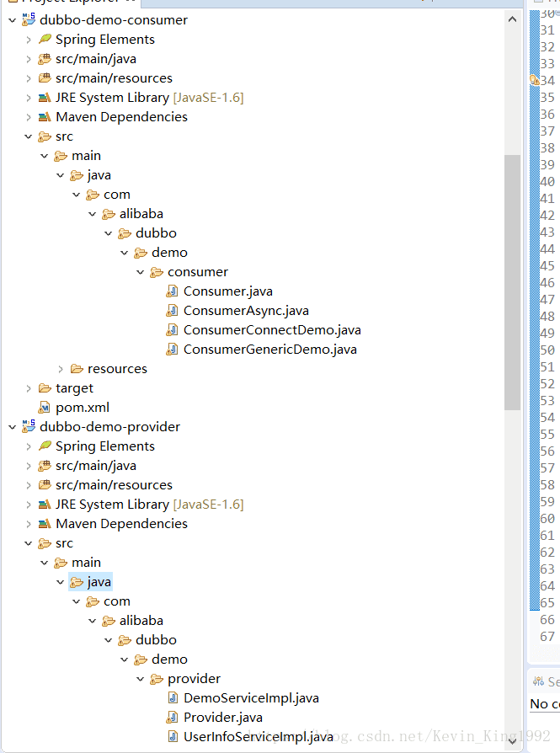
Task: Click the provider package folder icon
Action: tap(157, 679)
